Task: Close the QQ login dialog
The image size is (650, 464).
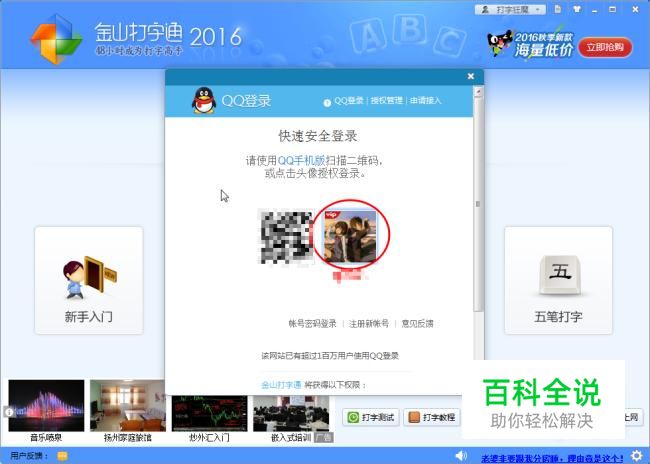Action: [x=471, y=76]
